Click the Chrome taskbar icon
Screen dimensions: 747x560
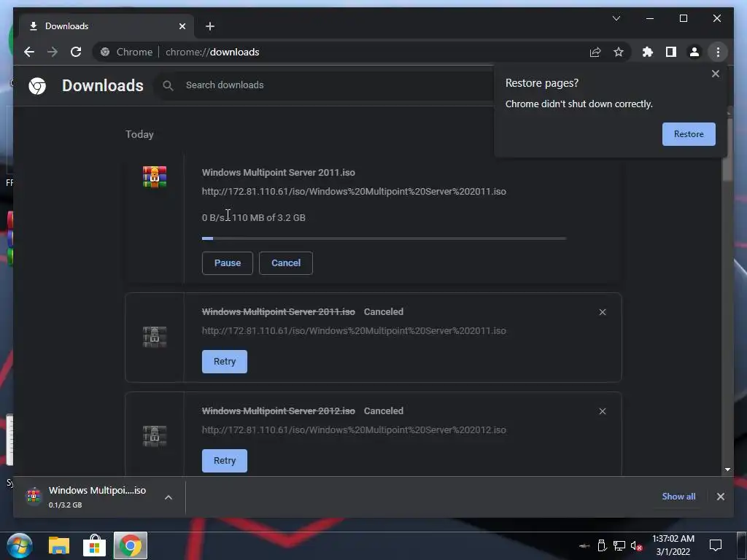[130, 545]
